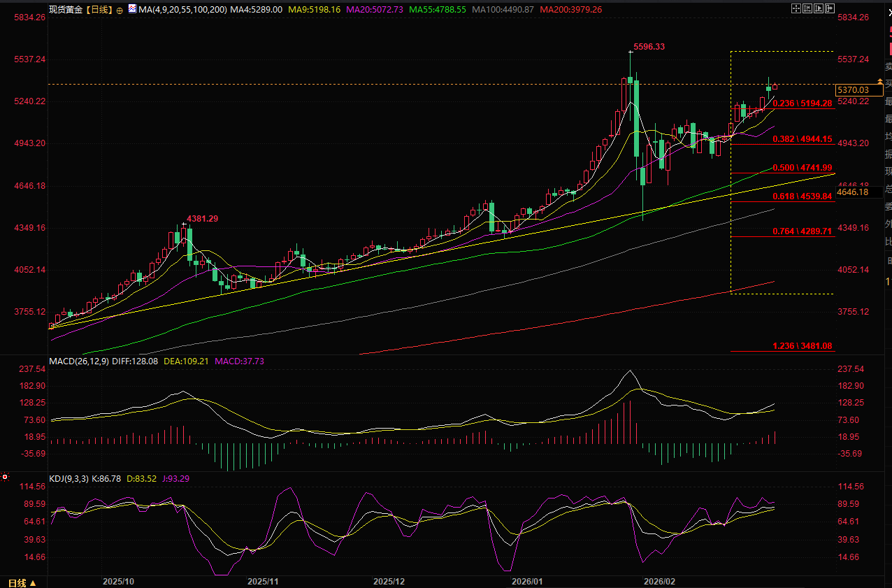The width and height of the screenshot is (892, 588).
Task: Click the J:93.29 reading
Action: [176, 479]
